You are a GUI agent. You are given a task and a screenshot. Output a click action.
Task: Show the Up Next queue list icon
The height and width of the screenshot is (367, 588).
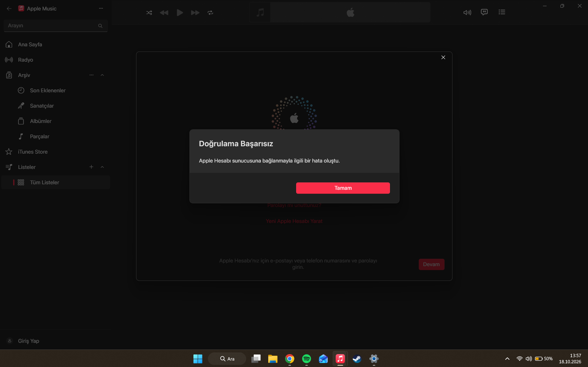[502, 12]
